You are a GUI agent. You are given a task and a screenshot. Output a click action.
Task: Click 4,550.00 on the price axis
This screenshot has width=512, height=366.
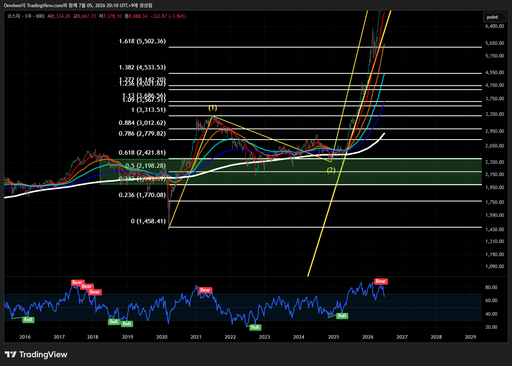[x=495, y=72]
